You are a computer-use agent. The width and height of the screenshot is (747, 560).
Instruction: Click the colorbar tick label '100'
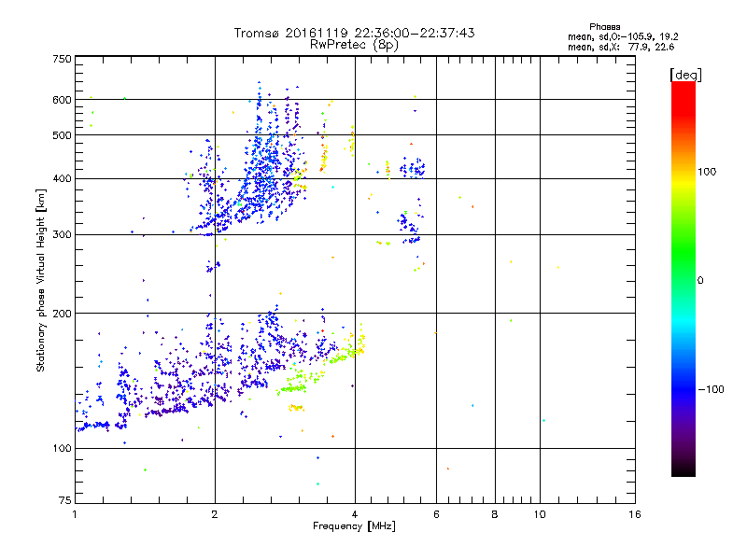(707, 172)
